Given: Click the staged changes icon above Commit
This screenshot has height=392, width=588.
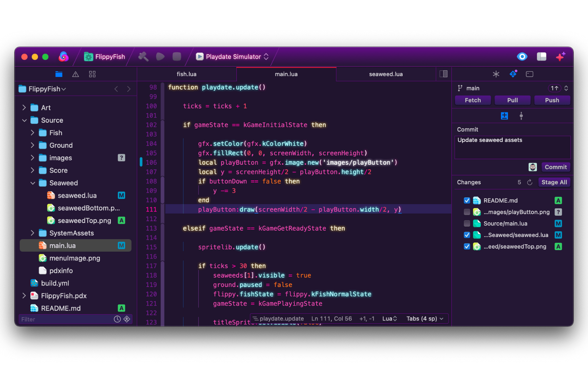Looking at the screenshot, I should tap(504, 116).
